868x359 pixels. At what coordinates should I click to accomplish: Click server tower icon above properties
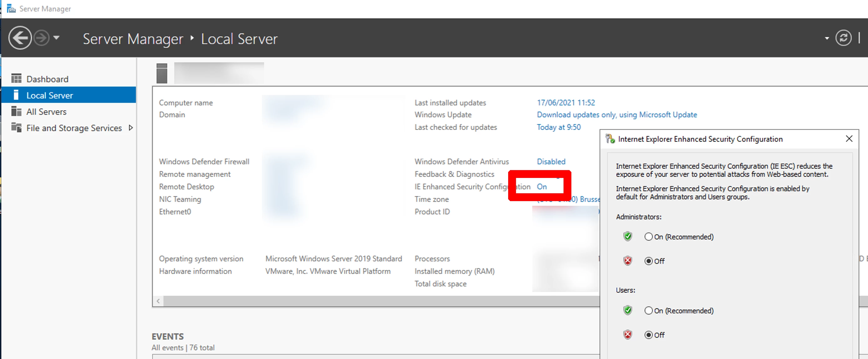162,73
